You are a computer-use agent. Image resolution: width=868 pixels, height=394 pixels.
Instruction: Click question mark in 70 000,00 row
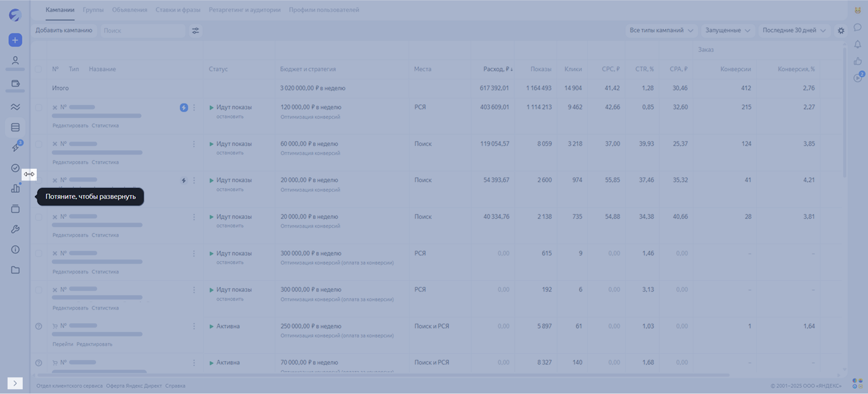click(x=38, y=363)
